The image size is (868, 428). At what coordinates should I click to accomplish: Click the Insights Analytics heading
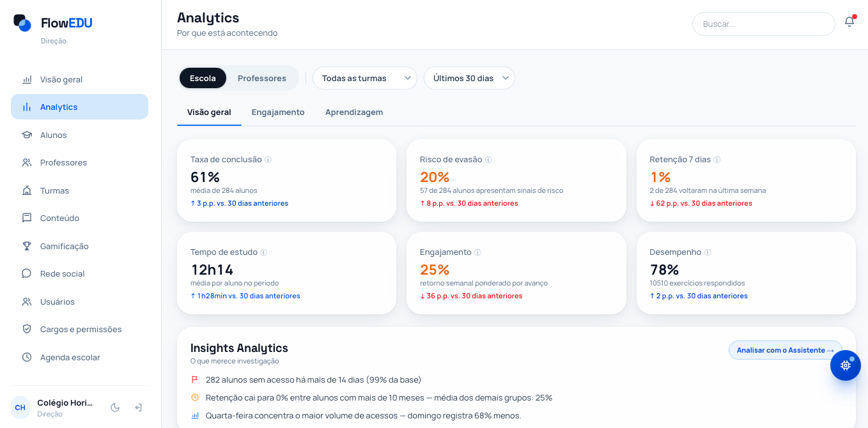pyautogui.click(x=239, y=348)
